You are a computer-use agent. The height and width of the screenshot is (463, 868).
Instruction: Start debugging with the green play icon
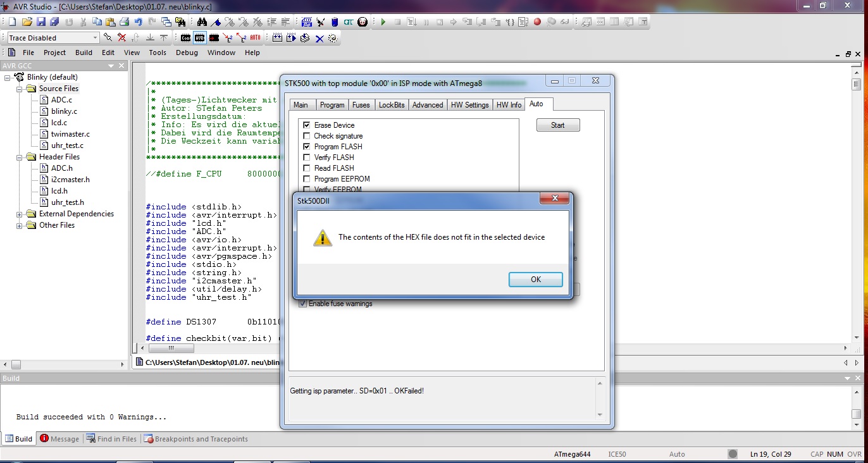[383, 22]
